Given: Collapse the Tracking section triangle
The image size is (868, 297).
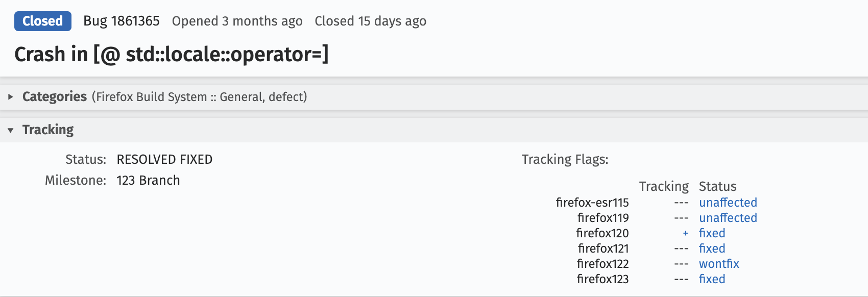Looking at the screenshot, I should click(11, 130).
